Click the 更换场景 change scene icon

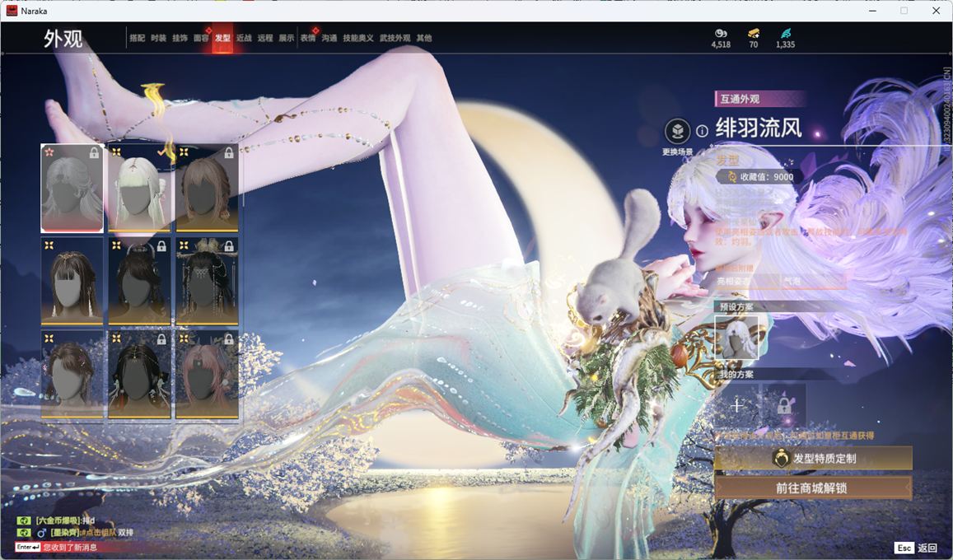pos(677,131)
